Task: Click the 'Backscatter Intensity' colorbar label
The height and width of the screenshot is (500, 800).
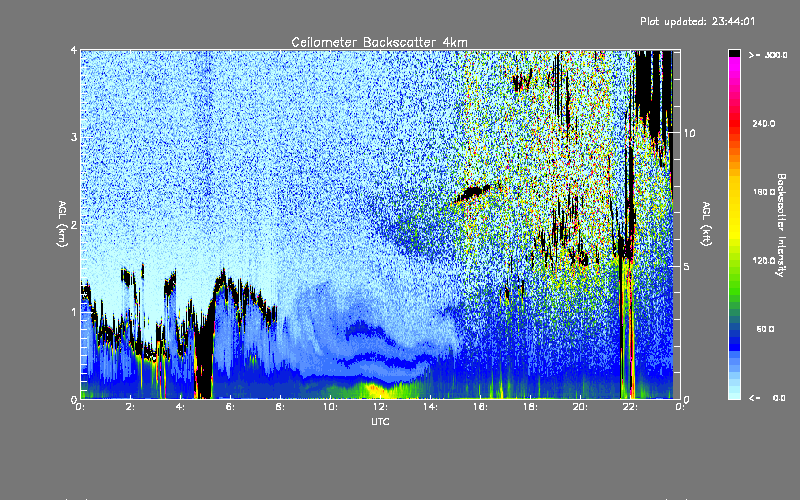Action: coord(781,225)
